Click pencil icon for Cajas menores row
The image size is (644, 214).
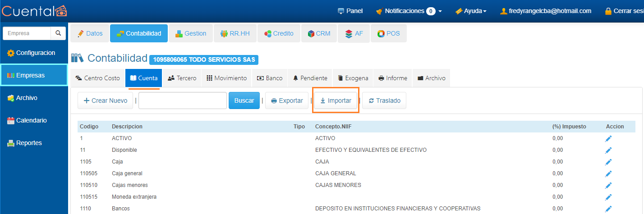click(608, 186)
